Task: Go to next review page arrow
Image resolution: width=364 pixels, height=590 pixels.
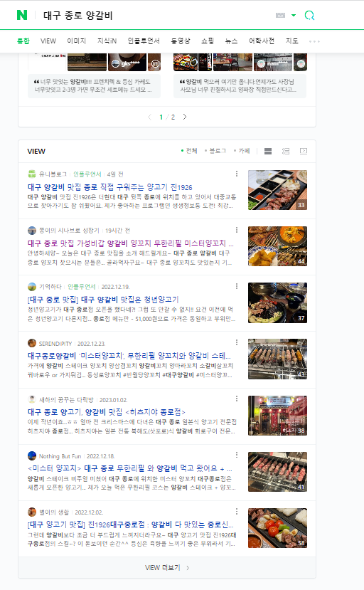Action: (x=185, y=117)
